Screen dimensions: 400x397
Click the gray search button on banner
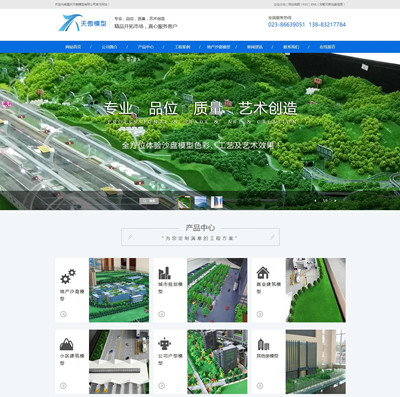[x=149, y=201]
